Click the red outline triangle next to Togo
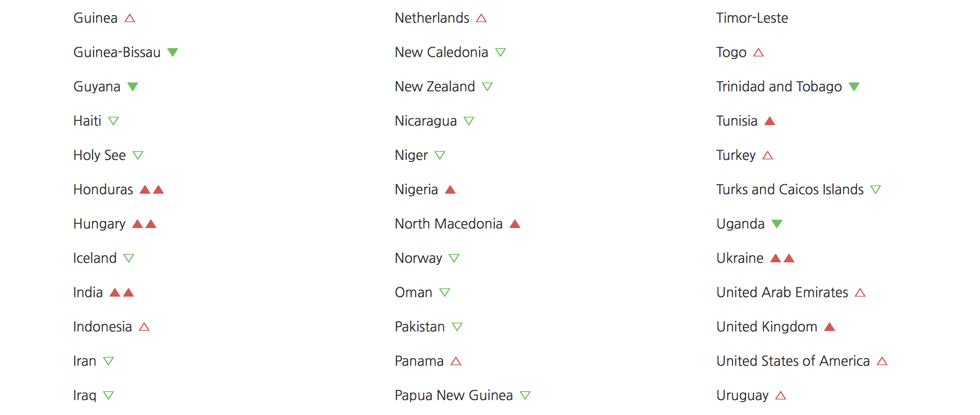This screenshot has height=415, width=980. (x=759, y=52)
